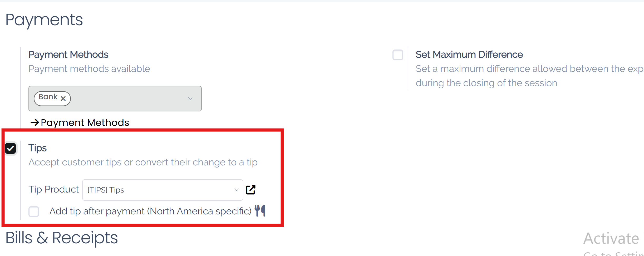Remove the Bank payment method tag
Screen dimensions: 644x256
tap(63, 98)
